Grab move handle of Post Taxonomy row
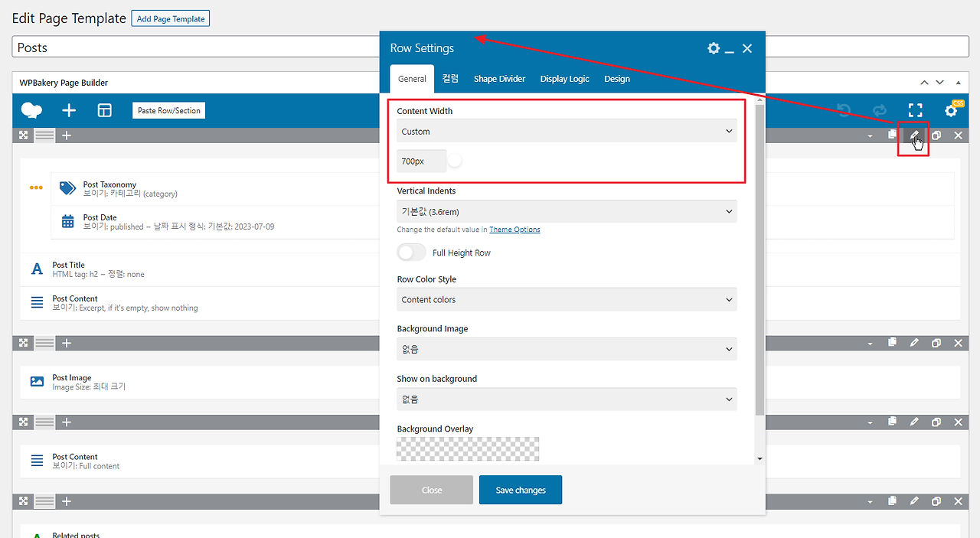The image size is (980, 538). click(24, 135)
